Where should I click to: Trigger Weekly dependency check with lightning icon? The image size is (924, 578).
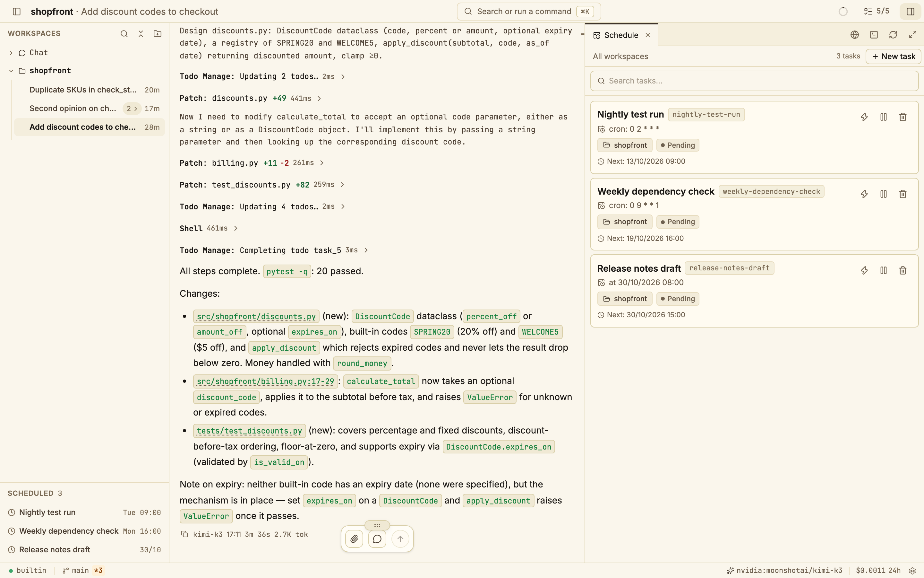click(x=864, y=194)
